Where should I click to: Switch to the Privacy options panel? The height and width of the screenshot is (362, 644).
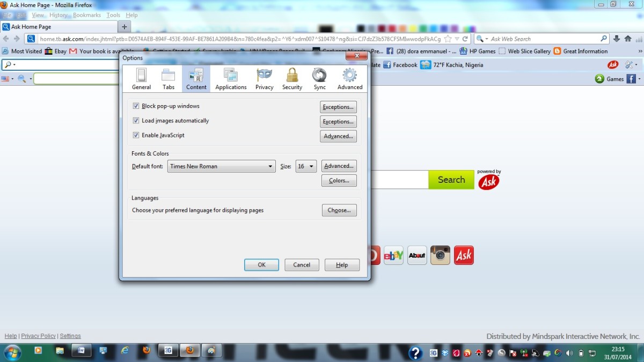pos(264,78)
